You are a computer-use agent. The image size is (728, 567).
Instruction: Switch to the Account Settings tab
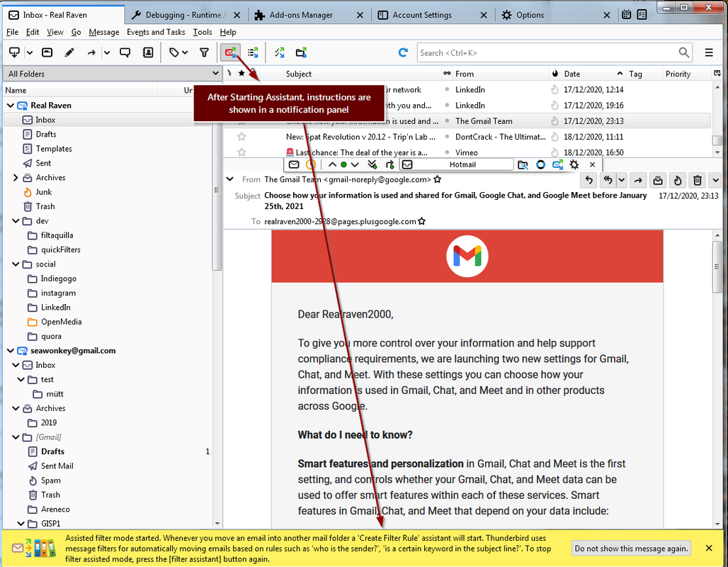[x=433, y=15]
